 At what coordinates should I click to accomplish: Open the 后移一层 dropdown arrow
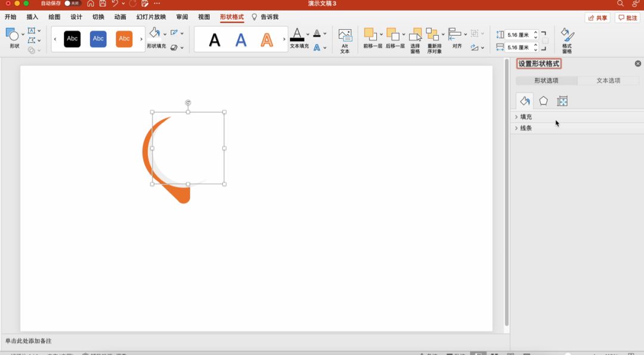(x=403, y=35)
